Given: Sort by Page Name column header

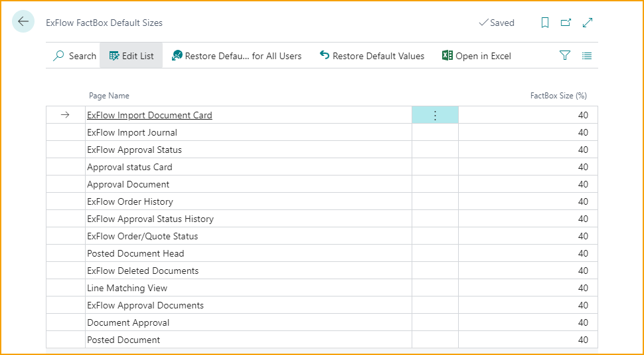Looking at the screenshot, I should click(x=110, y=96).
